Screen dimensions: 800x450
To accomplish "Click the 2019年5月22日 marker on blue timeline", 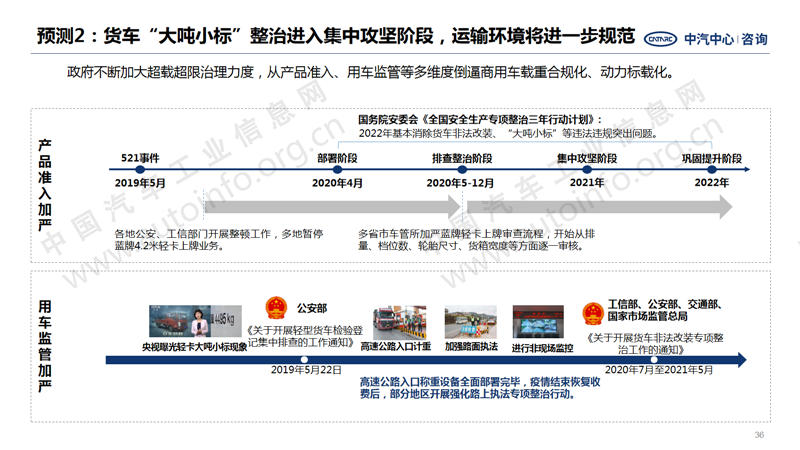I will coord(304,360).
